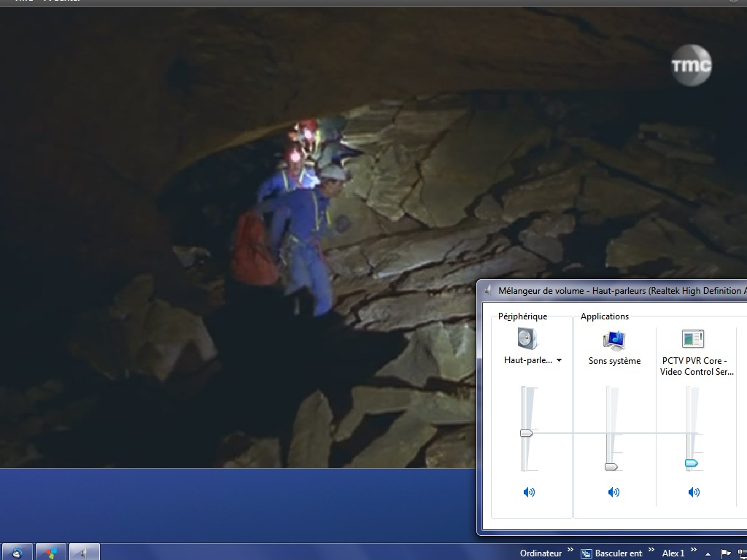
Task: Click the Alex 1 toolbar label
Action: pos(673,553)
